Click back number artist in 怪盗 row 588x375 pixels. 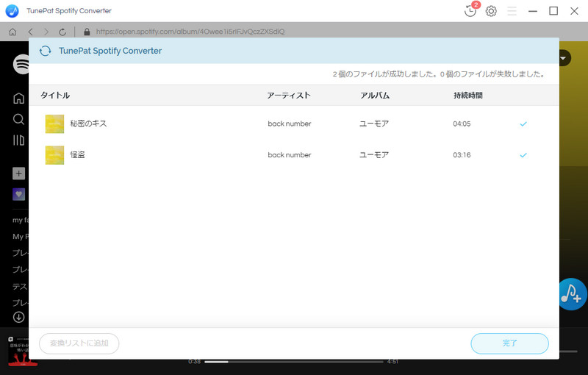pyautogui.click(x=290, y=155)
